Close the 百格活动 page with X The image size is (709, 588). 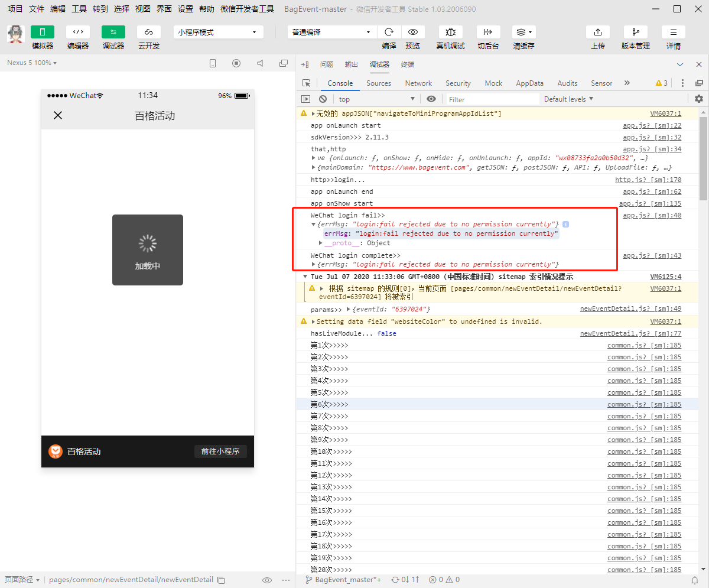tap(58, 115)
